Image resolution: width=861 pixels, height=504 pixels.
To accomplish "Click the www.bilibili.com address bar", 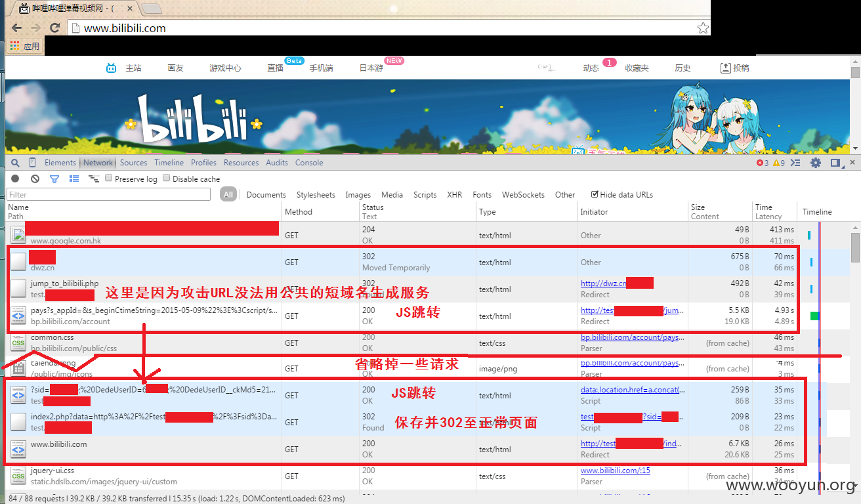I will pos(381,28).
